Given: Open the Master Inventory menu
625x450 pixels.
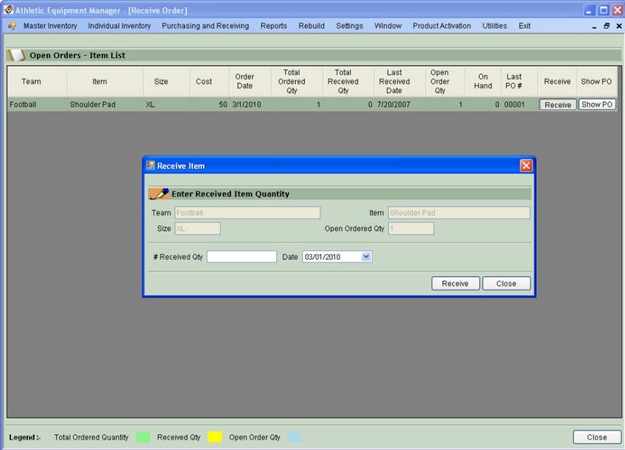Looking at the screenshot, I should point(50,26).
